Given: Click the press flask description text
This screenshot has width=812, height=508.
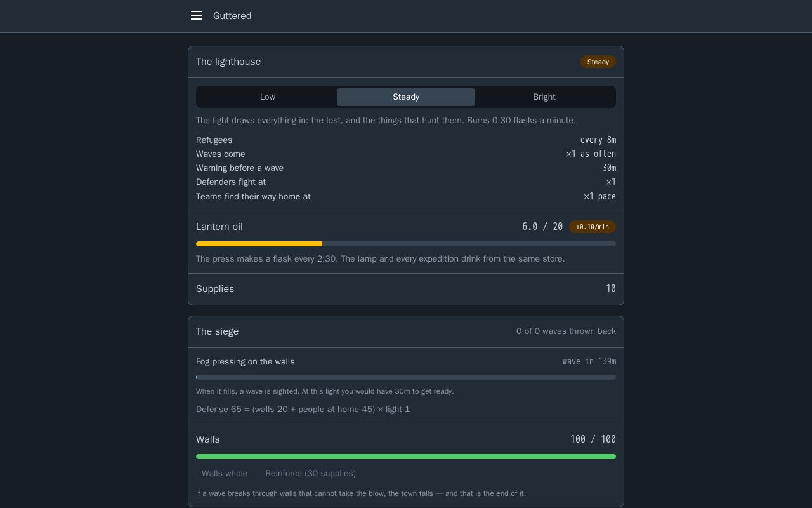Looking at the screenshot, I should click(x=381, y=258).
